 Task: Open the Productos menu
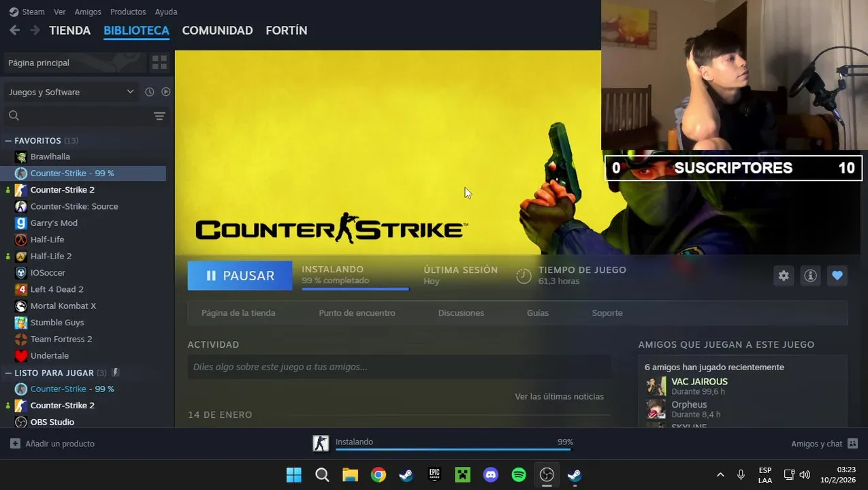[128, 12]
